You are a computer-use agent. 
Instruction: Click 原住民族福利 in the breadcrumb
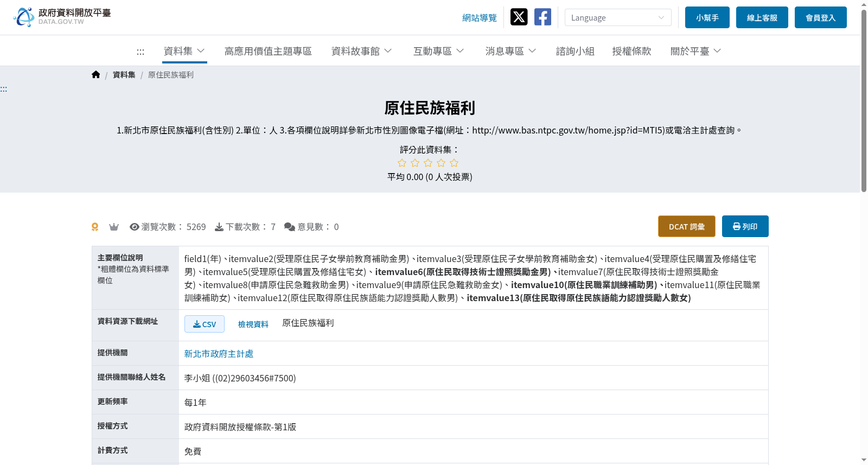(x=171, y=75)
